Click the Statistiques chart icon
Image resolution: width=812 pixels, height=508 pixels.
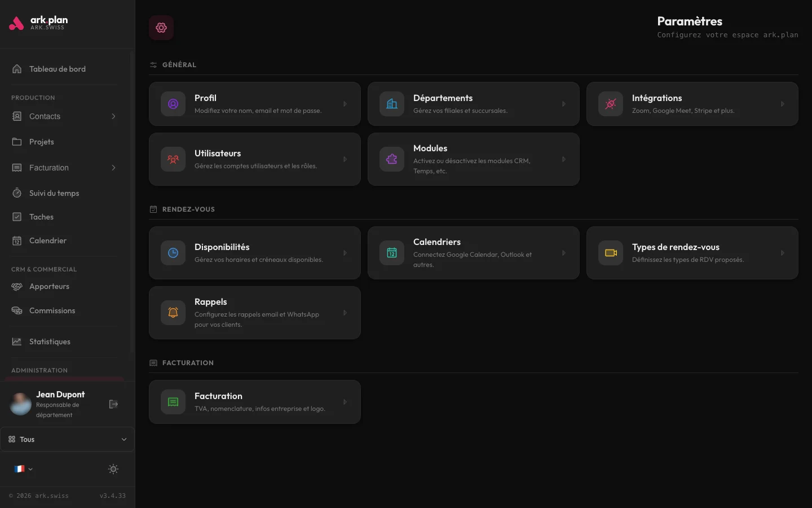pyautogui.click(x=17, y=341)
